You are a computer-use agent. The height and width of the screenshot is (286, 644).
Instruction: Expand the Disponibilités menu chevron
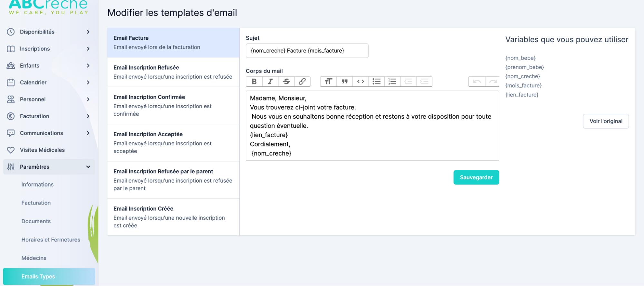coord(88,32)
